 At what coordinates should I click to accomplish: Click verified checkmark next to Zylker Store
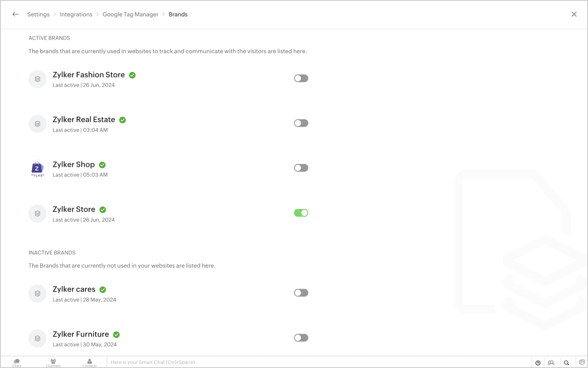point(103,210)
